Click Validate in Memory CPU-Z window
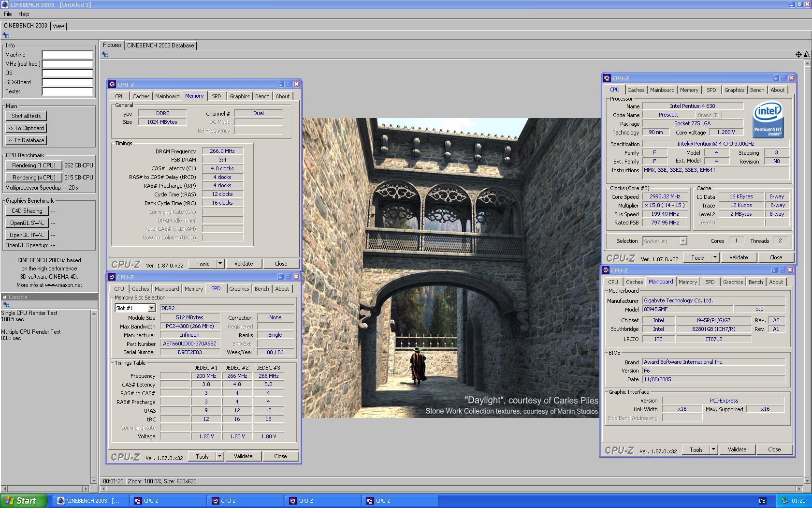Viewport: 812px width, 508px height. click(x=244, y=264)
